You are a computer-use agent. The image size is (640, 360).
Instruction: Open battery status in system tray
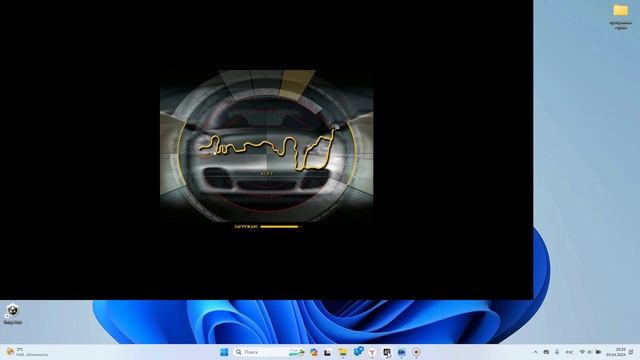598,352
